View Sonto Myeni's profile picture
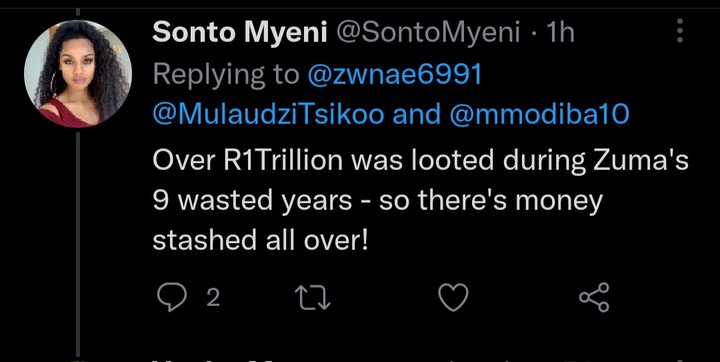 coord(78,74)
